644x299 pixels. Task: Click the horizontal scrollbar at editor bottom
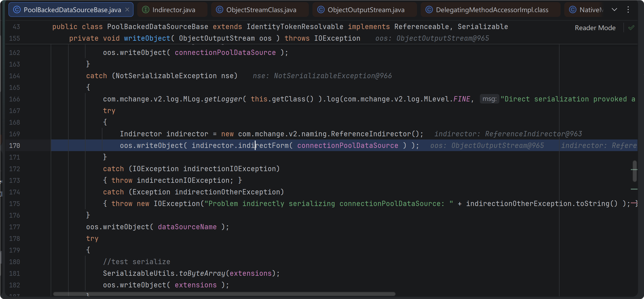pos(224,294)
